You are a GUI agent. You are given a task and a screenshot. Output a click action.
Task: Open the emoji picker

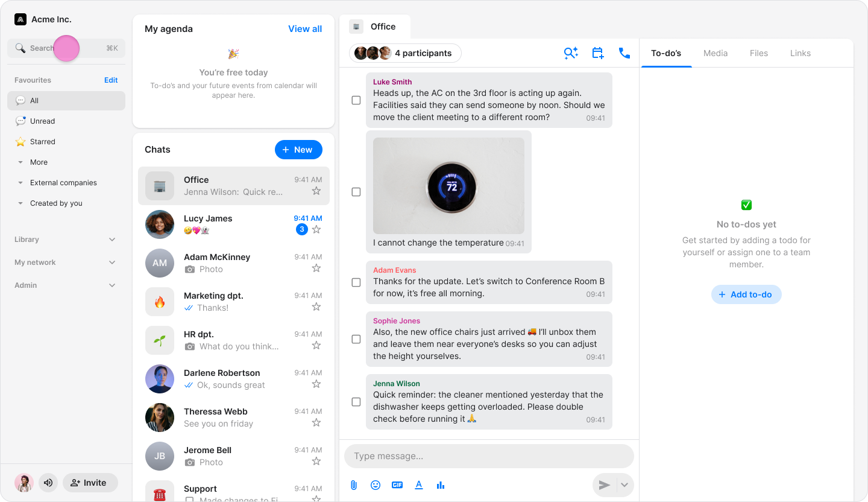pyautogui.click(x=376, y=485)
